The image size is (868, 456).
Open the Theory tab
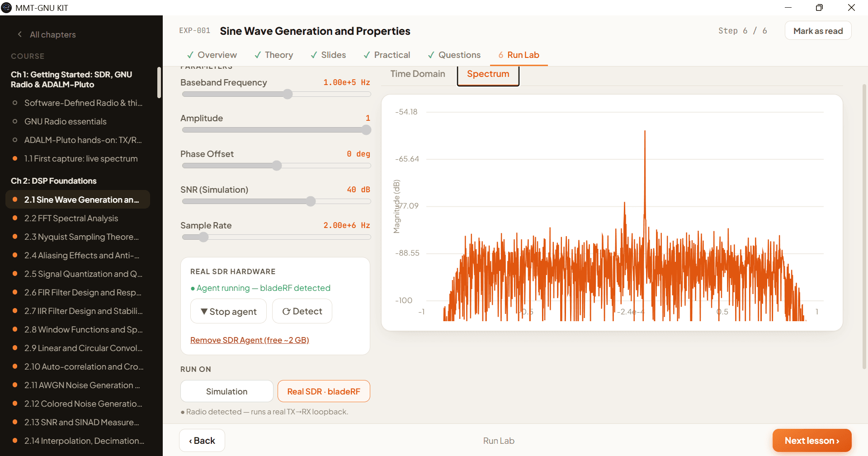(274, 55)
